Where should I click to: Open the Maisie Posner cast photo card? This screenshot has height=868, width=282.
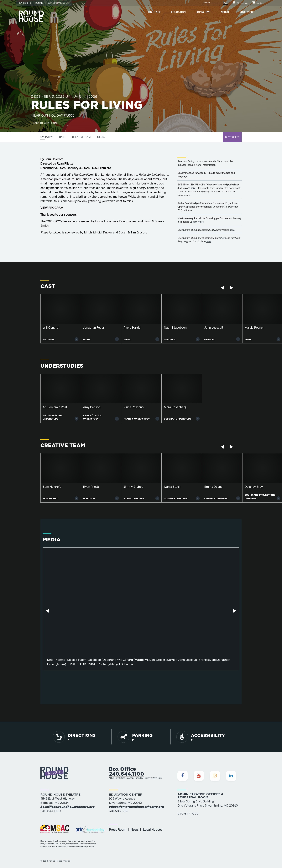(262, 319)
